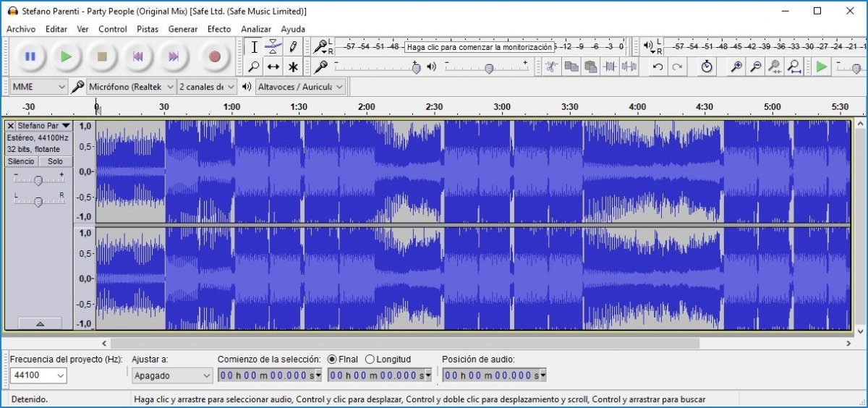Open the Altavoces / Auriculares output dropdown
The image size is (868, 408).
pyautogui.click(x=301, y=87)
